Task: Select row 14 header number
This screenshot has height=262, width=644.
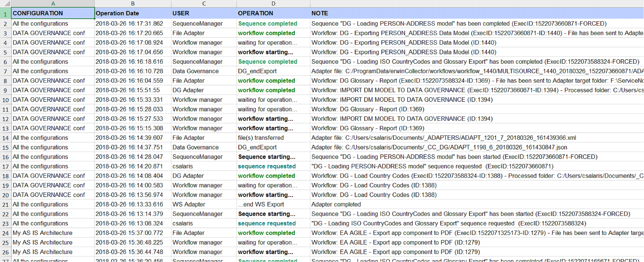Action: [5, 138]
